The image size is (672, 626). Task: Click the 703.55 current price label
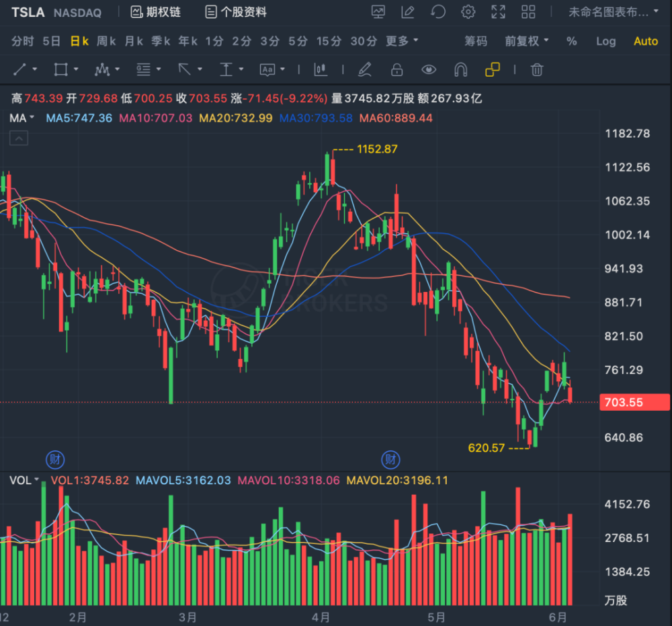[625, 403]
